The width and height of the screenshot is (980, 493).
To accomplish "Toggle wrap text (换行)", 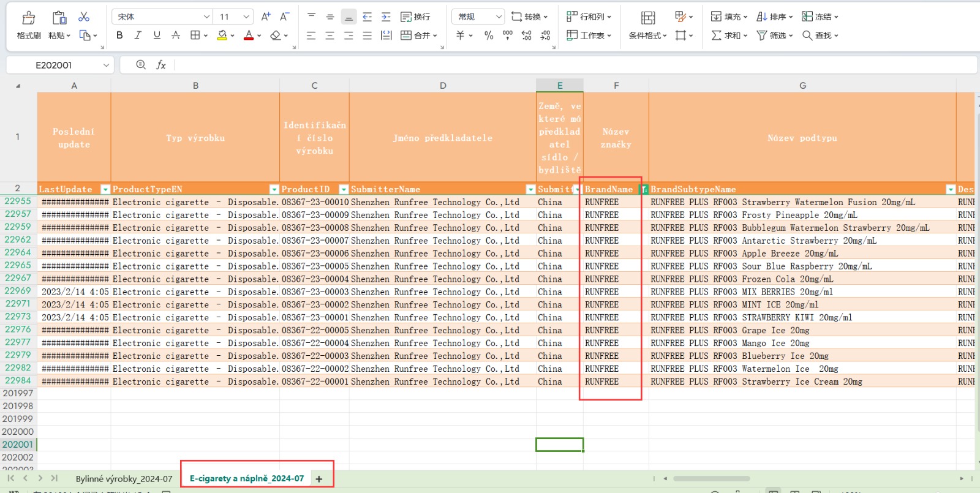I will click(x=415, y=17).
